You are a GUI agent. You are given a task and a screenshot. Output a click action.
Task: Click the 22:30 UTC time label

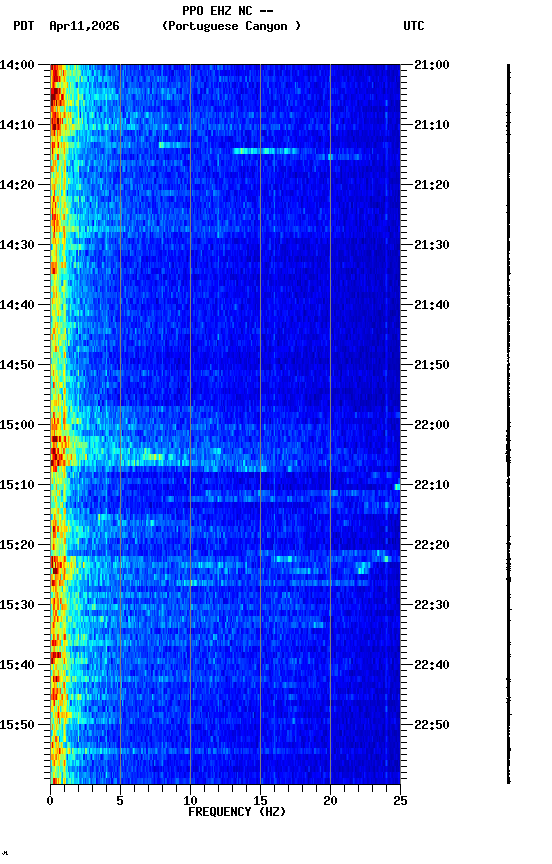tap(432, 605)
